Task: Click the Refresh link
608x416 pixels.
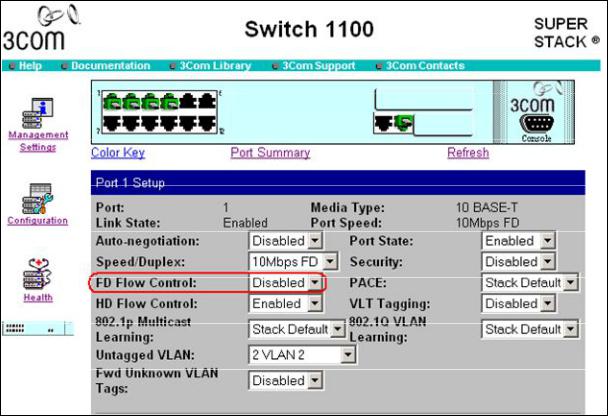Action: point(468,152)
